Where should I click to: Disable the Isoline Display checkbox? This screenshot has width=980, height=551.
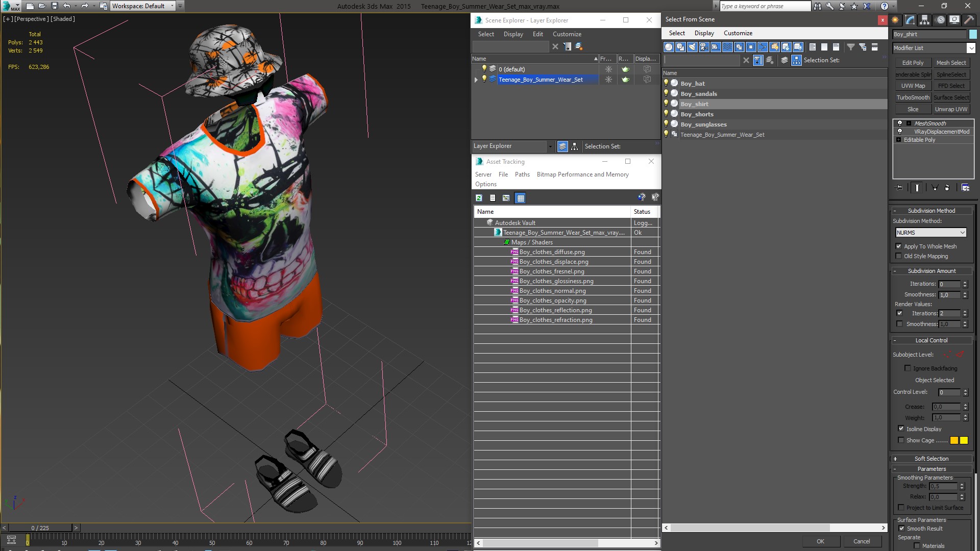[901, 429]
